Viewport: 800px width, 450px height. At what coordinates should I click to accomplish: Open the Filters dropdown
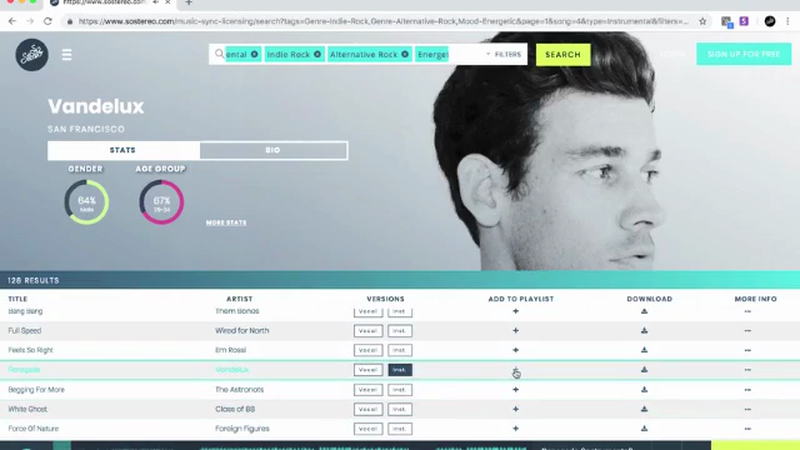504,54
